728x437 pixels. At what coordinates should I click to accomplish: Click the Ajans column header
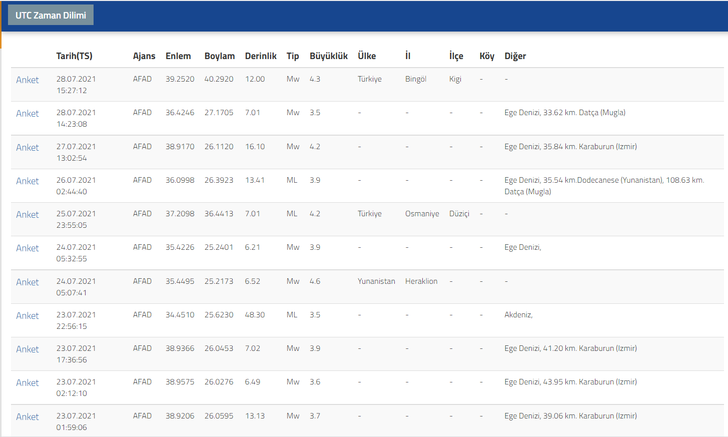pos(144,55)
